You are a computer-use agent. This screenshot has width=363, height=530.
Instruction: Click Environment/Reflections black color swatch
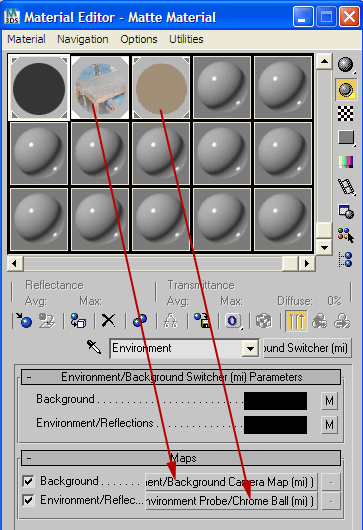(x=275, y=425)
